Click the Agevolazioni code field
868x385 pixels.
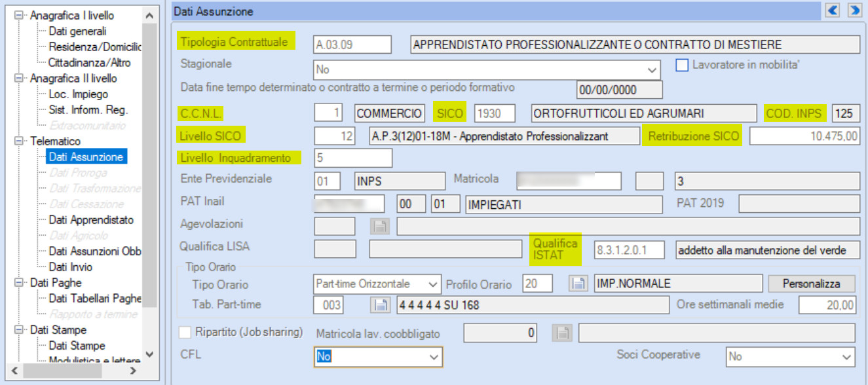[335, 227]
